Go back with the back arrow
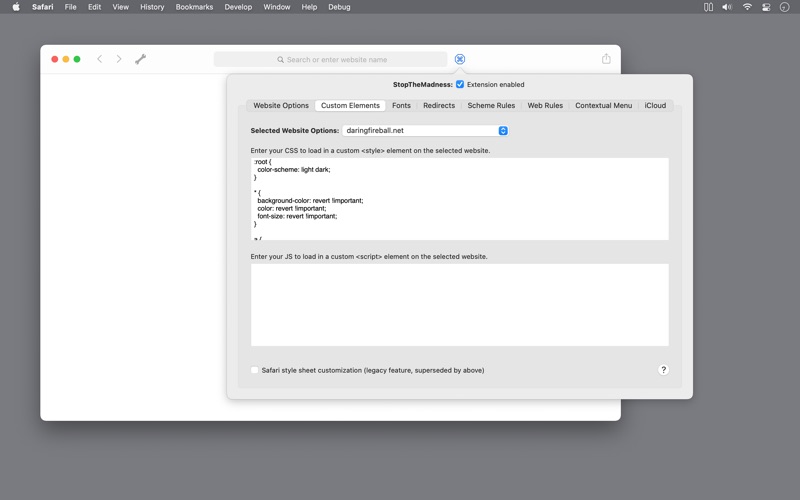 click(99, 59)
